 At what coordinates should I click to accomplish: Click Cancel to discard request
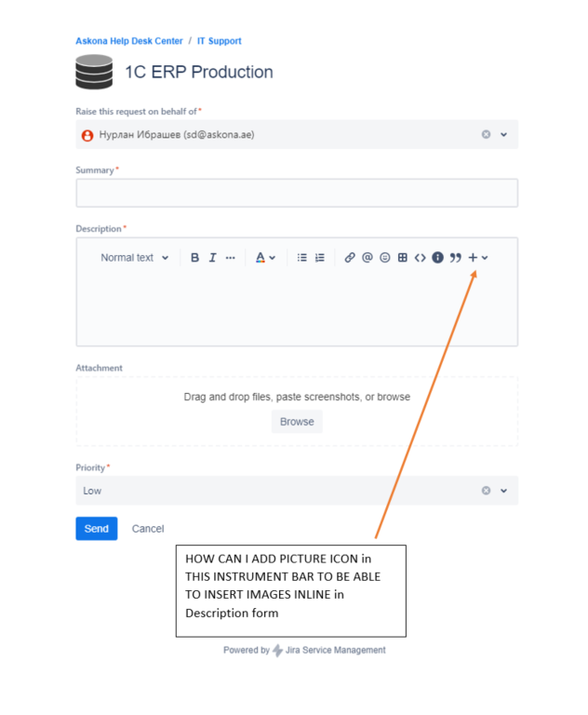[148, 529]
